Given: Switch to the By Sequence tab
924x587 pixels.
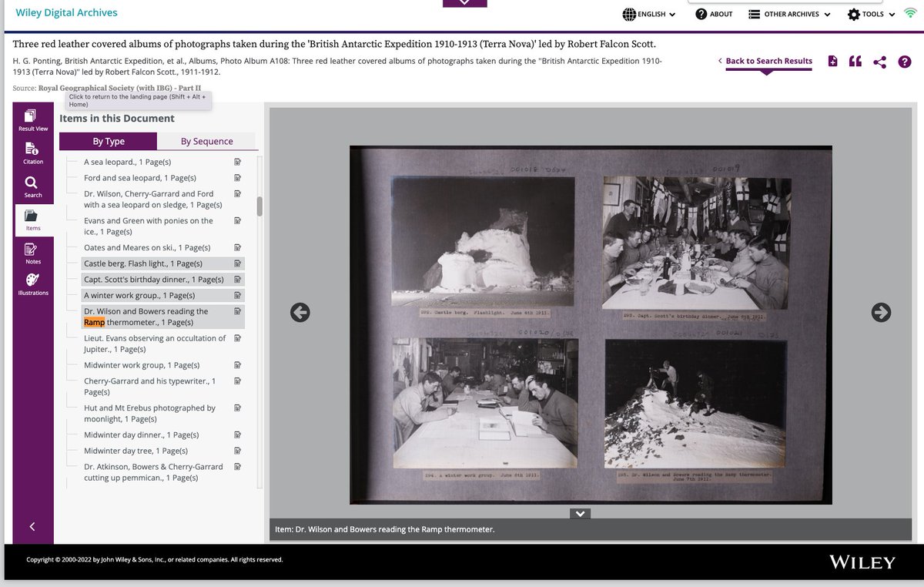Looking at the screenshot, I should click(x=206, y=141).
